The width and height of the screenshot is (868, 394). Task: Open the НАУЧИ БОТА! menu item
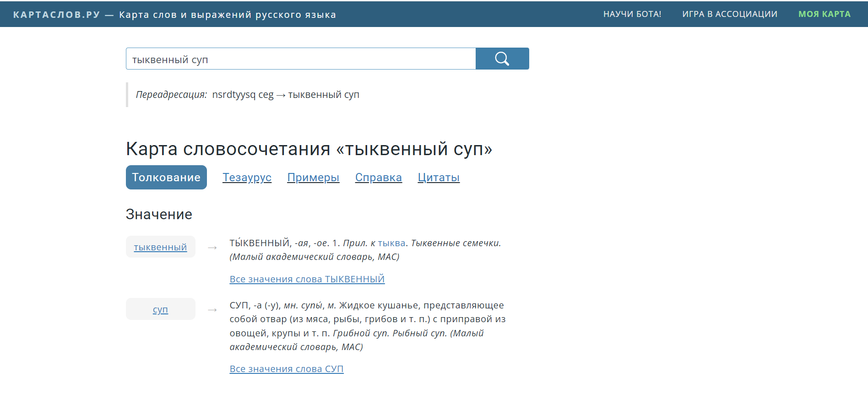pos(632,14)
